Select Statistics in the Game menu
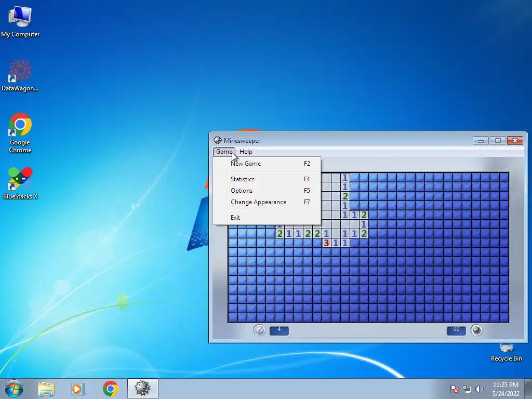532x399 pixels. 267,179
